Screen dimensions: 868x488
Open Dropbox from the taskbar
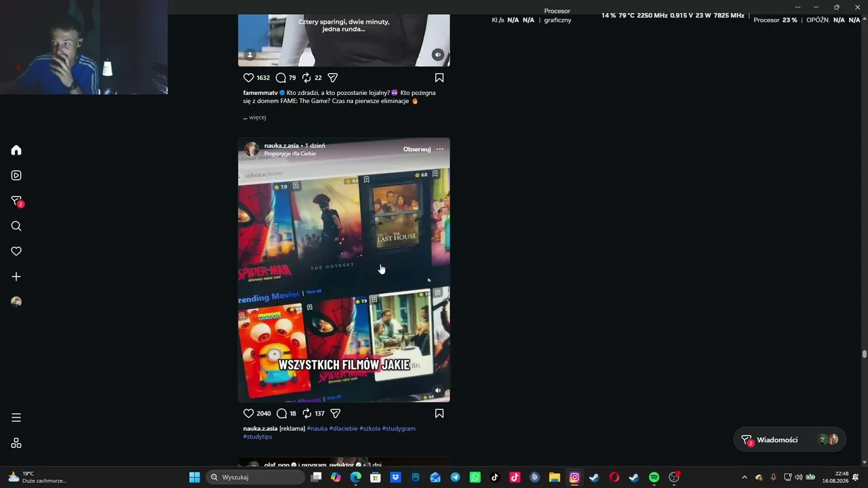(x=395, y=477)
